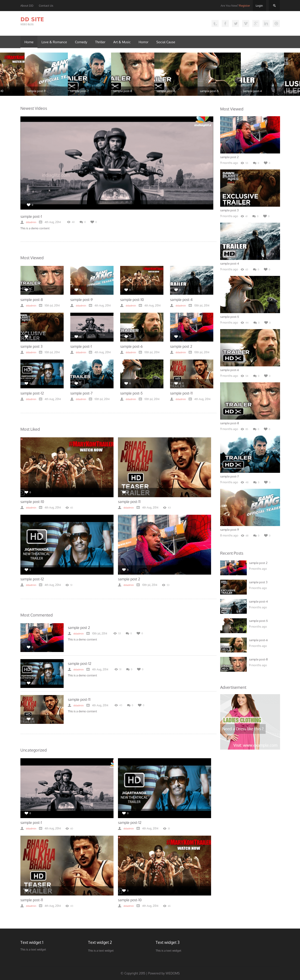Open the LinkedIn social icon in header
Viewport: 300px width, 980px height.
(266, 24)
